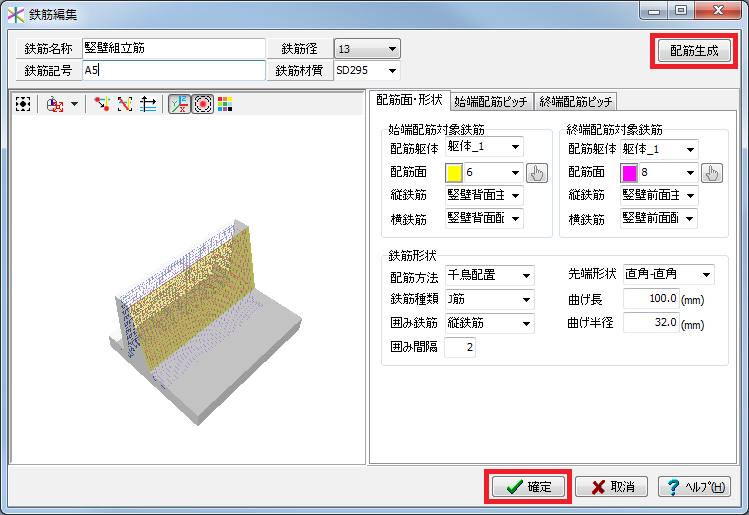Click the 3D retaining wall model preview
This screenshot has width=749, height=515.
(x=204, y=322)
